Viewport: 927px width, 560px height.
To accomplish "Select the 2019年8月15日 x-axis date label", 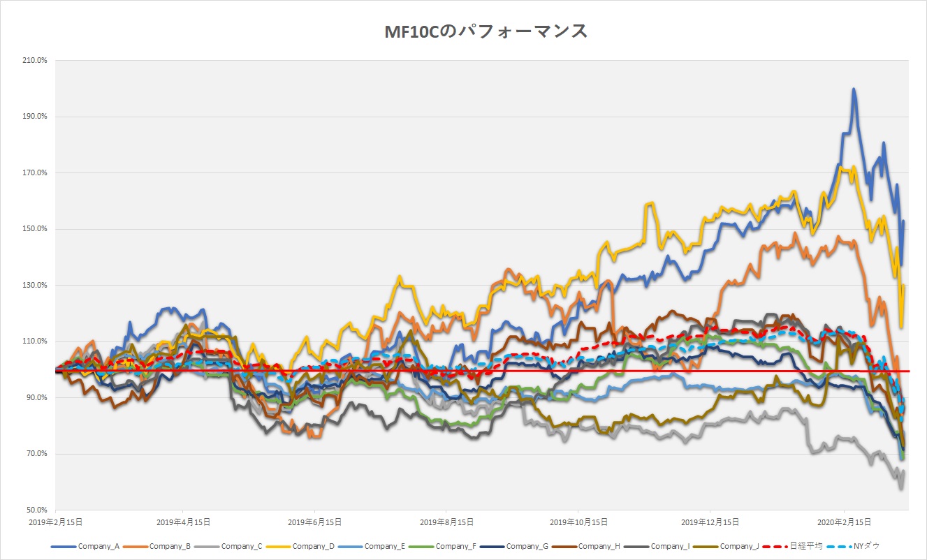I will 446,522.
